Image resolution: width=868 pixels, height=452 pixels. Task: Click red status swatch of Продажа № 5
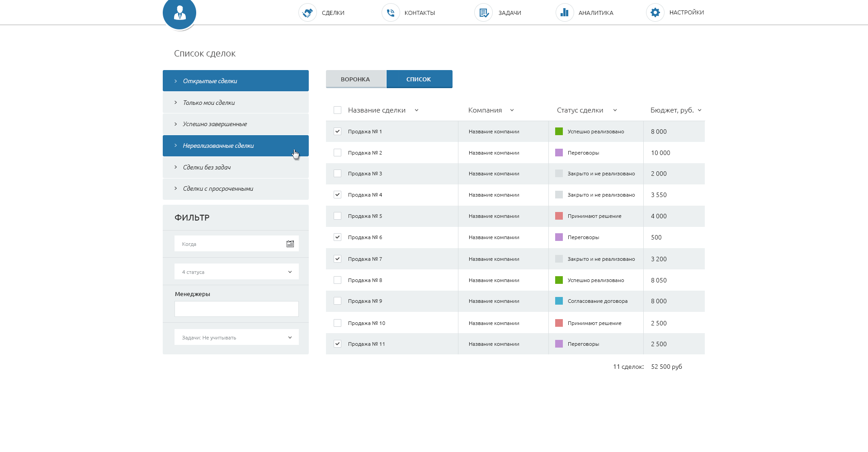point(559,216)
